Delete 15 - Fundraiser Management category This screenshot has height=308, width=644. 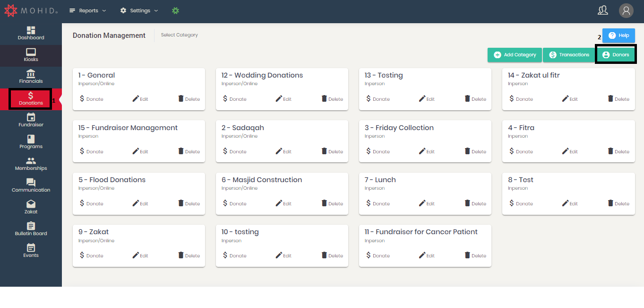click(189, 151)
